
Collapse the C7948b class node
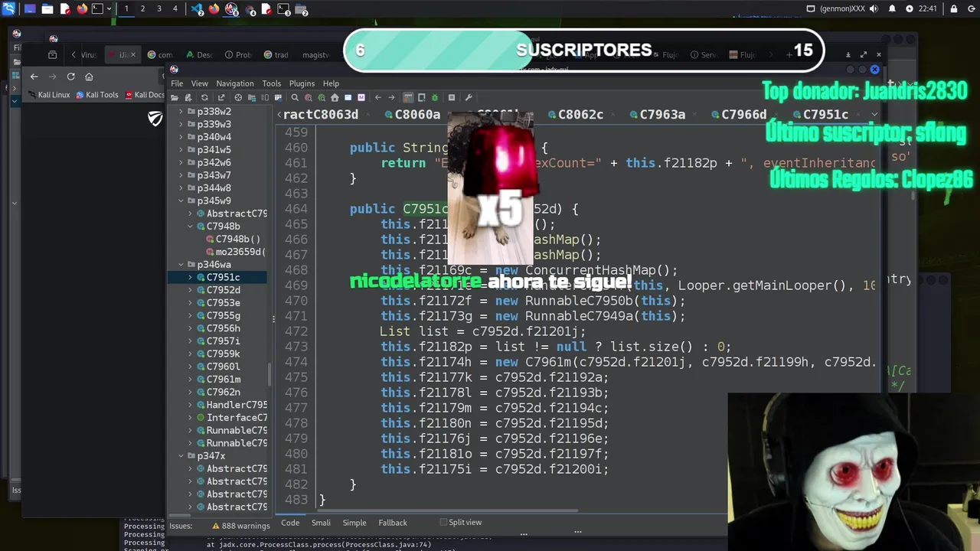click(x=191, y=227)
